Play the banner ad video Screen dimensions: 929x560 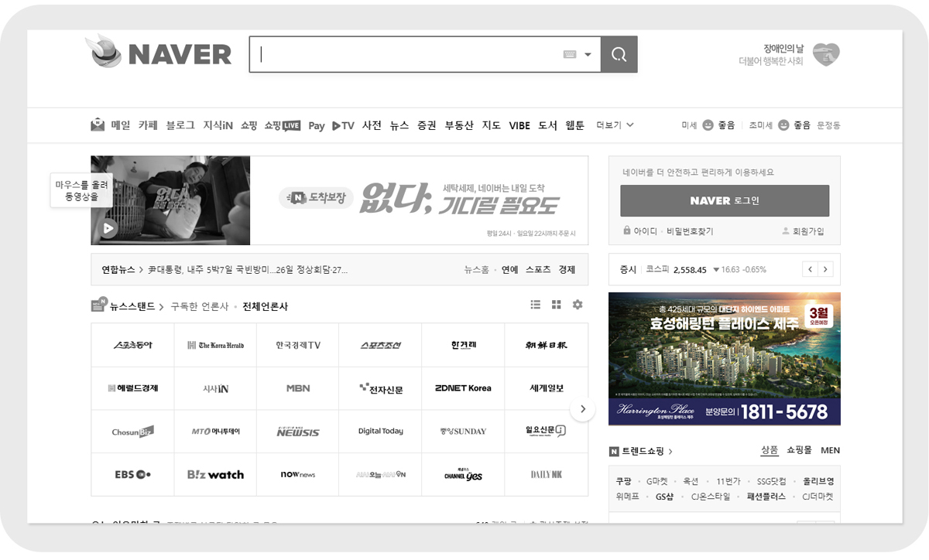tap(108, 228)
